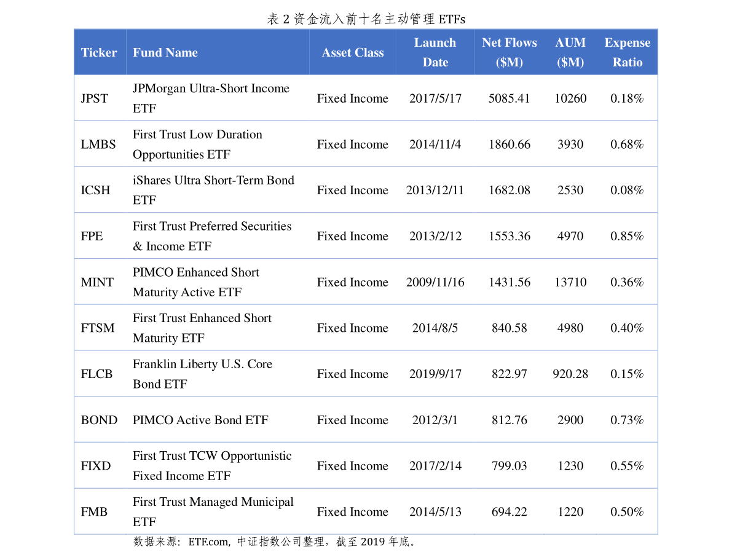Click AUM value 13710
Screen dimensions: 732x560
click(x=570, y=282)
